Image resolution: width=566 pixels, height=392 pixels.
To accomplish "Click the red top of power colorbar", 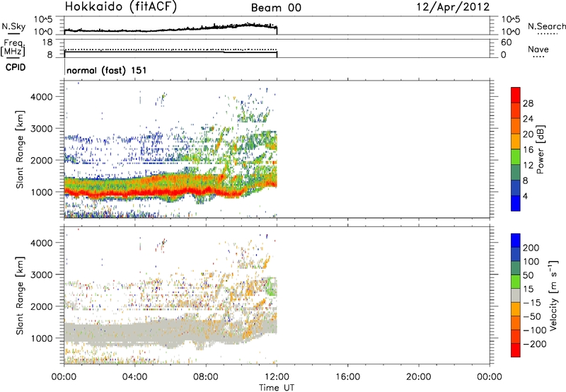I will tap(516, 93).
